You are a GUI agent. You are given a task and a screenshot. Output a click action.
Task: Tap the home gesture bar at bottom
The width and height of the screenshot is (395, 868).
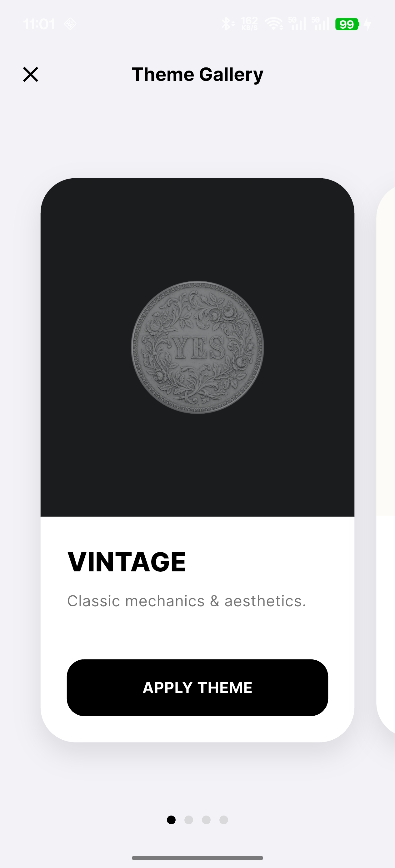(197, 858)
